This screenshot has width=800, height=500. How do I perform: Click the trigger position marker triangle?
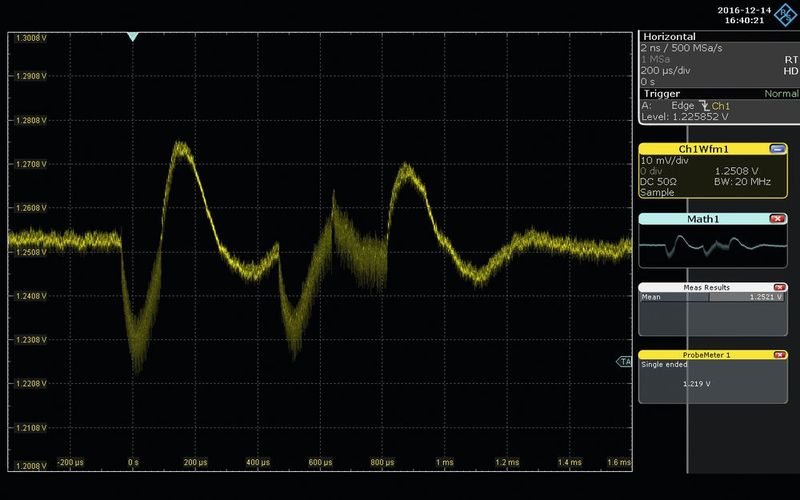133,37
